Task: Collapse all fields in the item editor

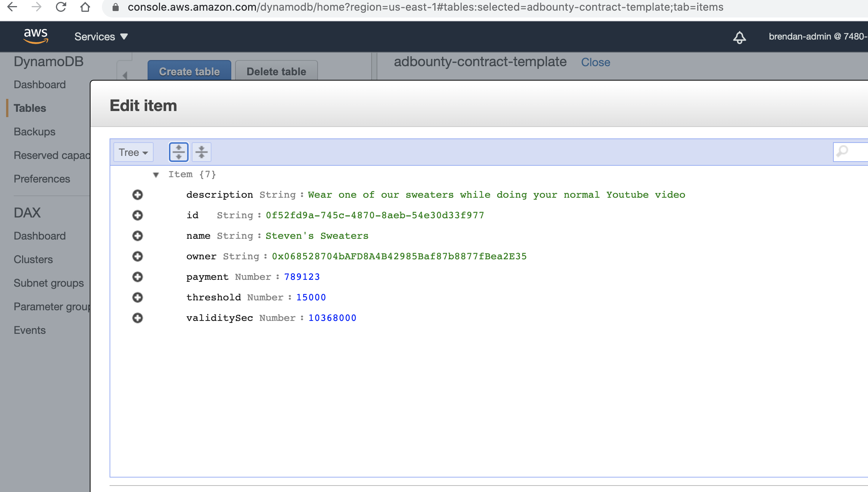Action: [x=202, y=152]
